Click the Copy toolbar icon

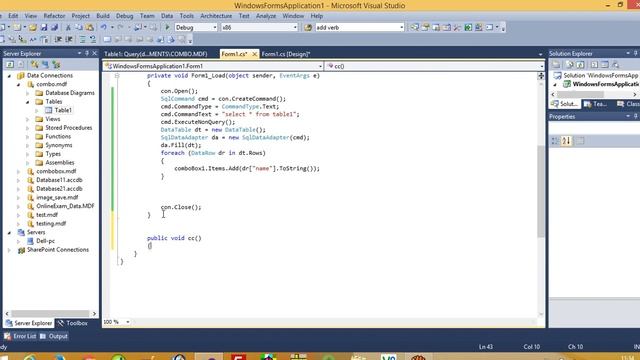tap(79, 27)
